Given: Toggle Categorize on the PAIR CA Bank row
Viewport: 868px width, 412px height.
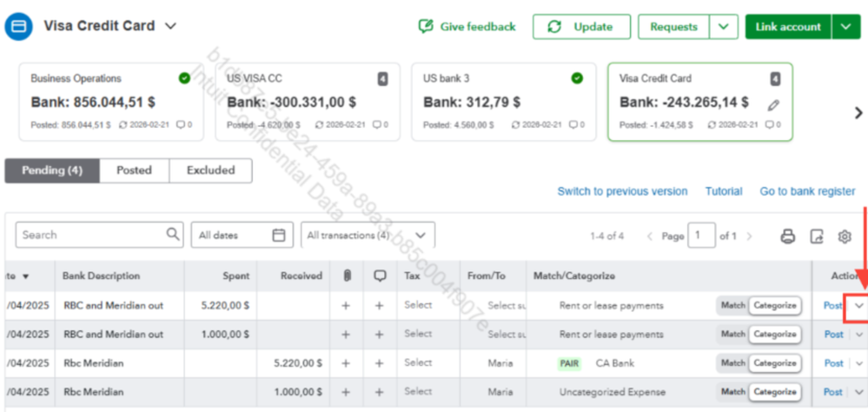Looking at the screenshot, I should (x=774, y=363).
